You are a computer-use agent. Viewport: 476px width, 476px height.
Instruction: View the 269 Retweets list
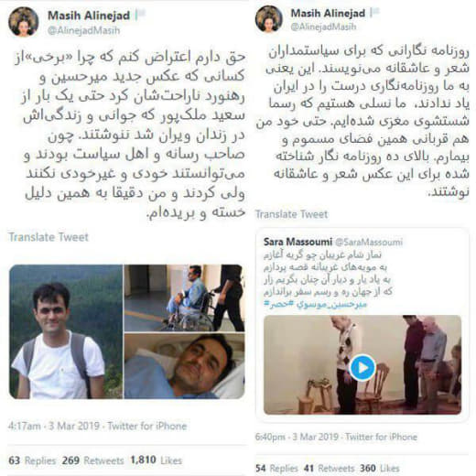click(92, 460)
